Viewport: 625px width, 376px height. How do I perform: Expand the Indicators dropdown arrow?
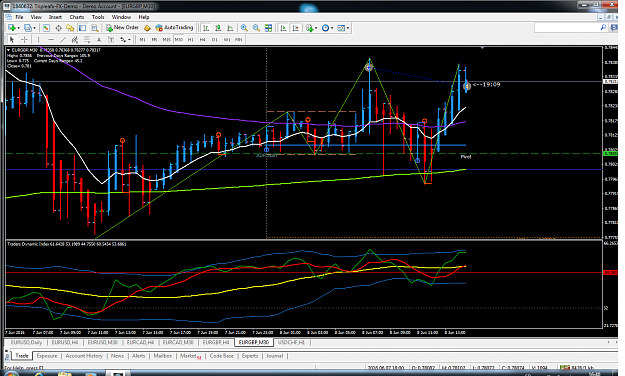coord(316,28)
